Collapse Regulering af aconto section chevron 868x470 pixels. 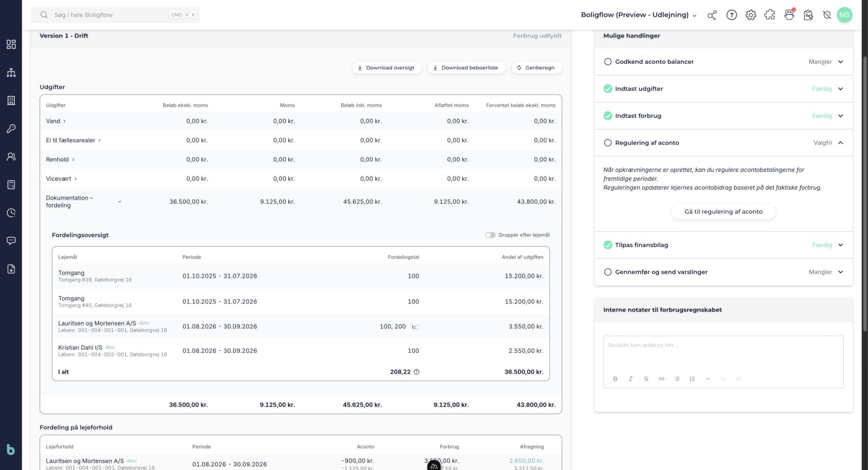pos(840,143)
